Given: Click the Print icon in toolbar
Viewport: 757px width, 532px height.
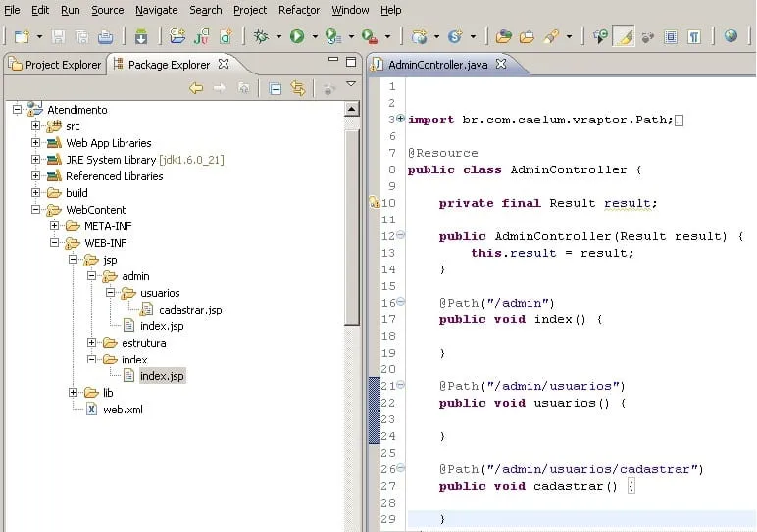Looking at the screenshot, I should (106, 36).
